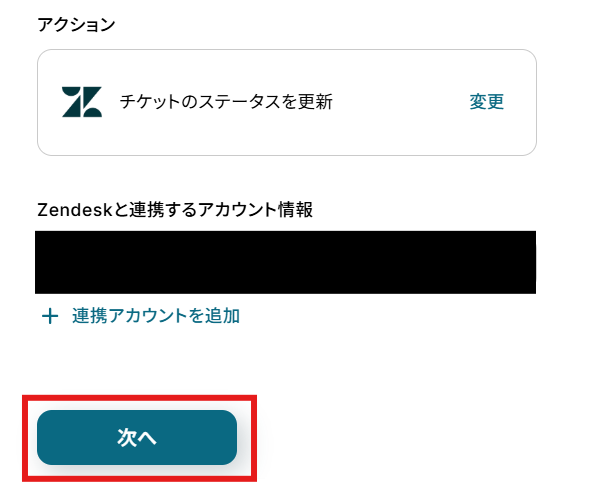
Task: Proceed to the next step with 次へ
Action: point(137,437)
